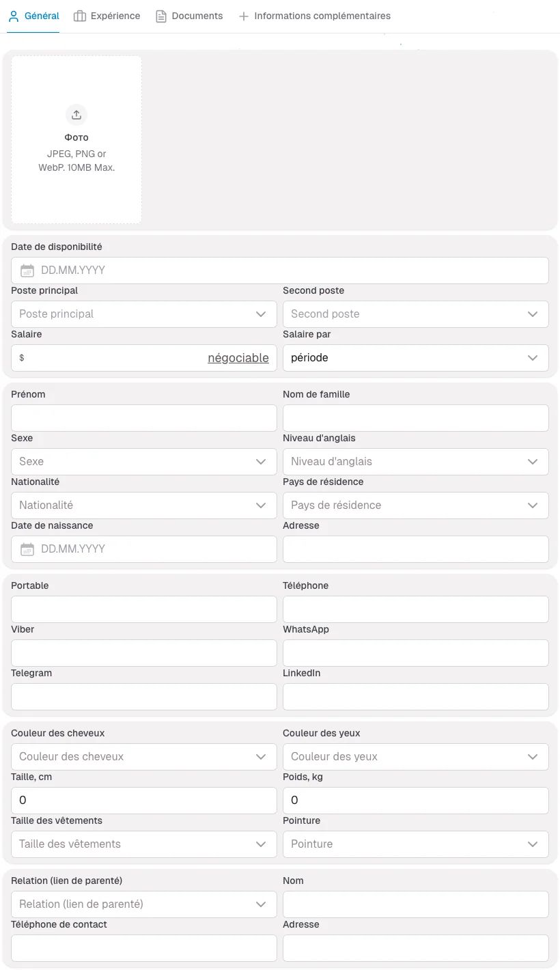
Task: Open the Sexe dropdown
Action: click(143, 461)
